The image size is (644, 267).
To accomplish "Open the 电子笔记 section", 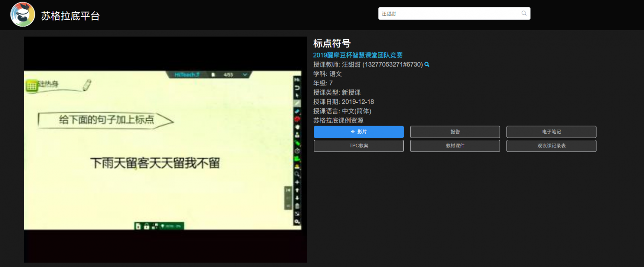I will pyautogui.click(x=551, y=132).
